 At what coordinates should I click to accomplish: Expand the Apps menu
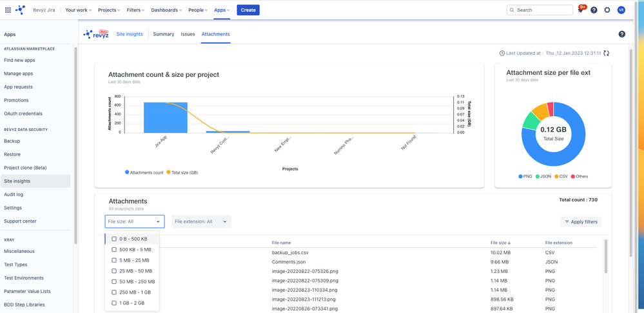[x=222, y=10]
